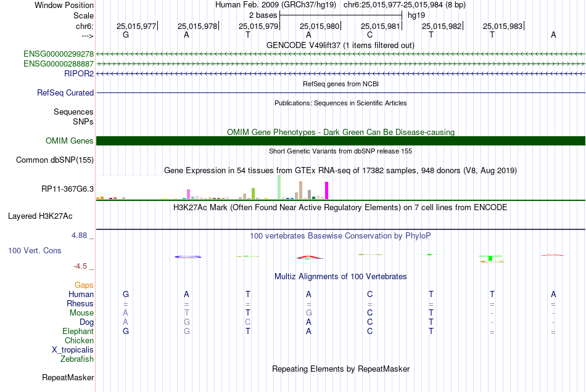Click the ENSG00000288887 gene label
This screenshot has width=586, height=392.
pos(59,64)
